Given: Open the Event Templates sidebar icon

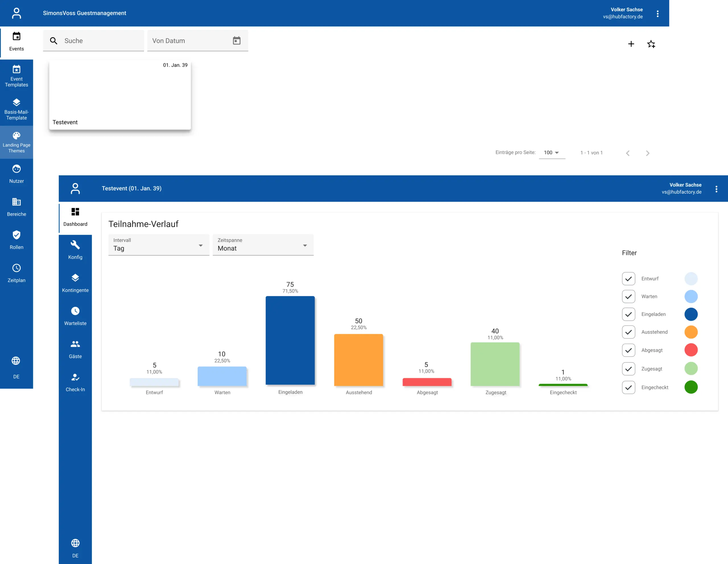Looking at the screenshot, I should coord(16,69).
